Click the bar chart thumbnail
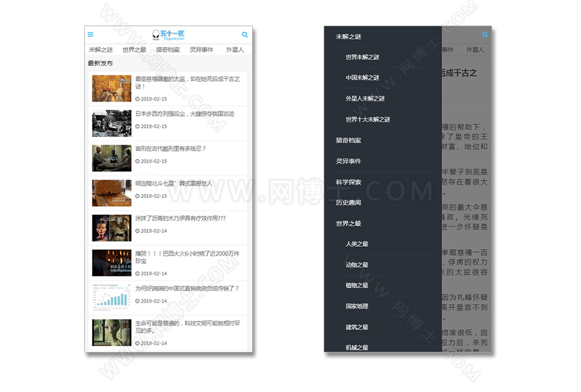581x392 pixels. pos(112,297)
